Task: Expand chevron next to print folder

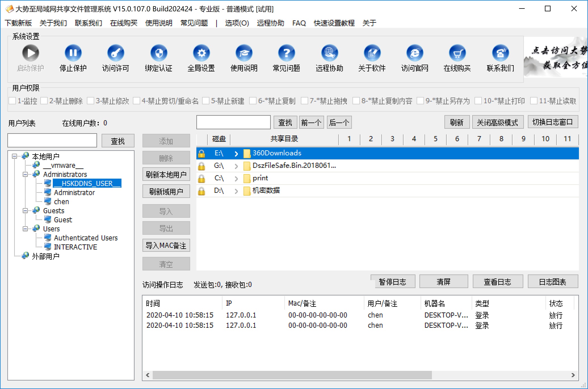Action: tap(236, 178)
